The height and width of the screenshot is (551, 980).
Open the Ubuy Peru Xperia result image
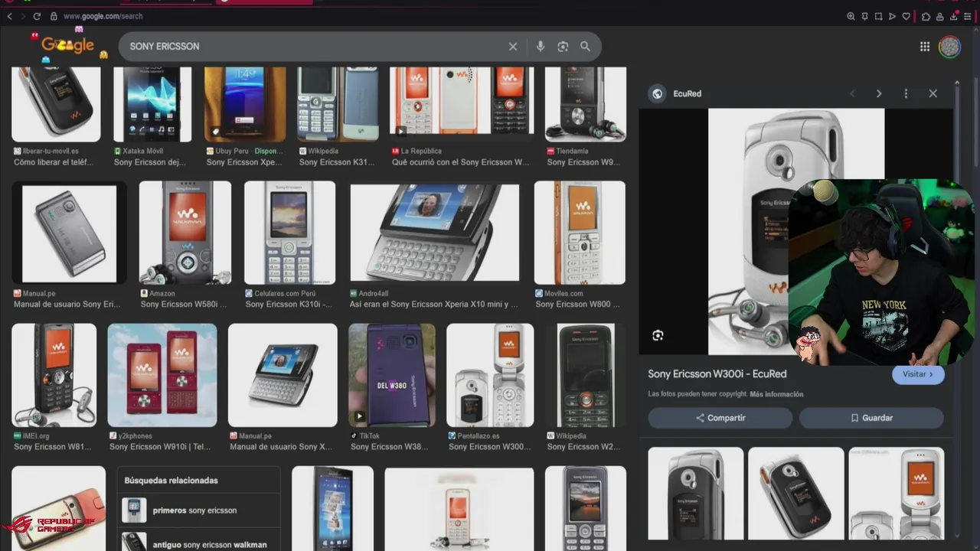tap(245, 104)
